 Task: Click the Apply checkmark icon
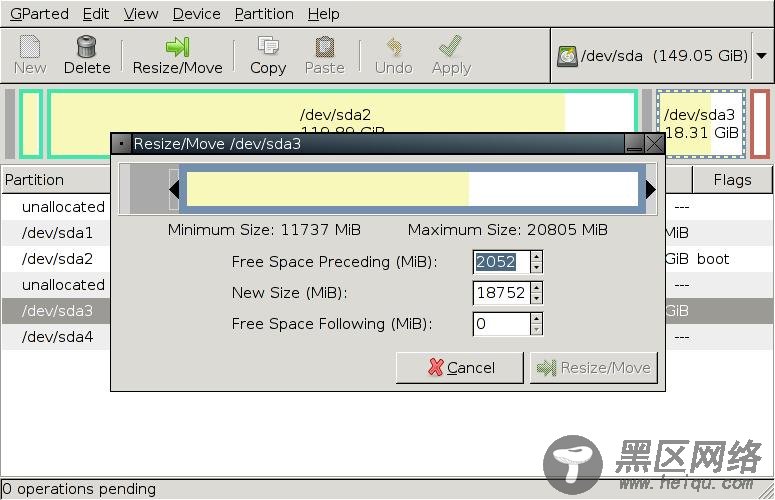[x=450, y=46]
